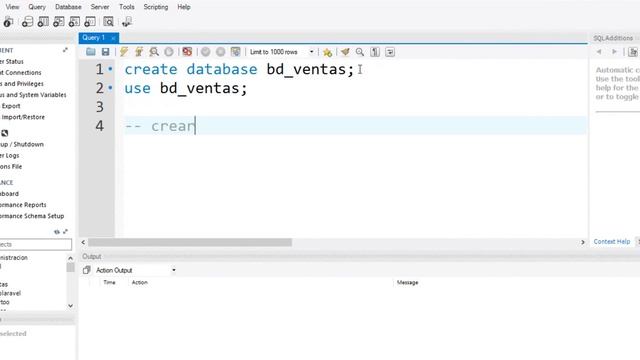Stop the running query icon

click(x=169, y=52)
